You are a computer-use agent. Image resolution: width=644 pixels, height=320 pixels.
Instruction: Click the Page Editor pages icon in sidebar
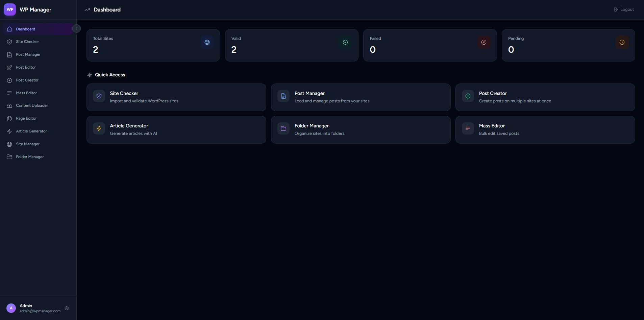point(9,119)
